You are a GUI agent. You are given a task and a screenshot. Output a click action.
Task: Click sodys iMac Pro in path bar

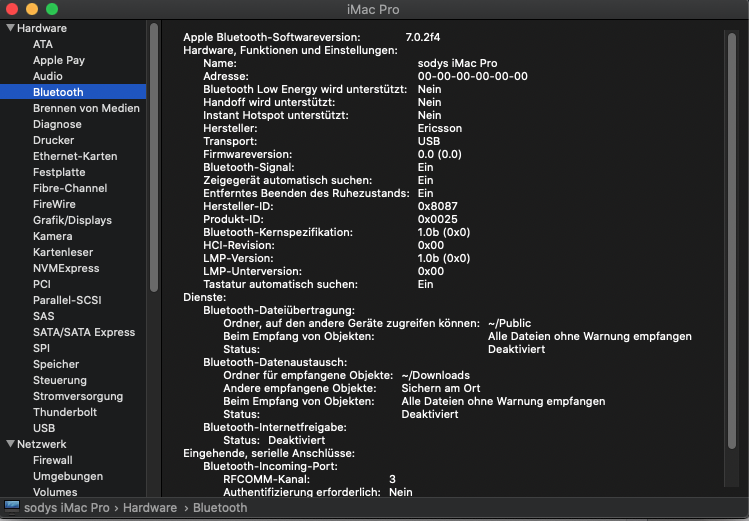[68, 508]
